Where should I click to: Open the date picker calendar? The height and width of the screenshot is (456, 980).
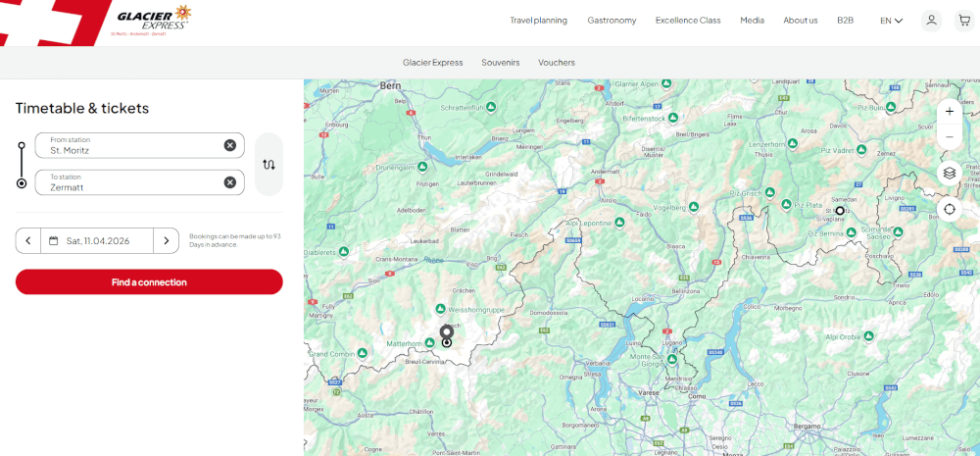click(97, 240)
